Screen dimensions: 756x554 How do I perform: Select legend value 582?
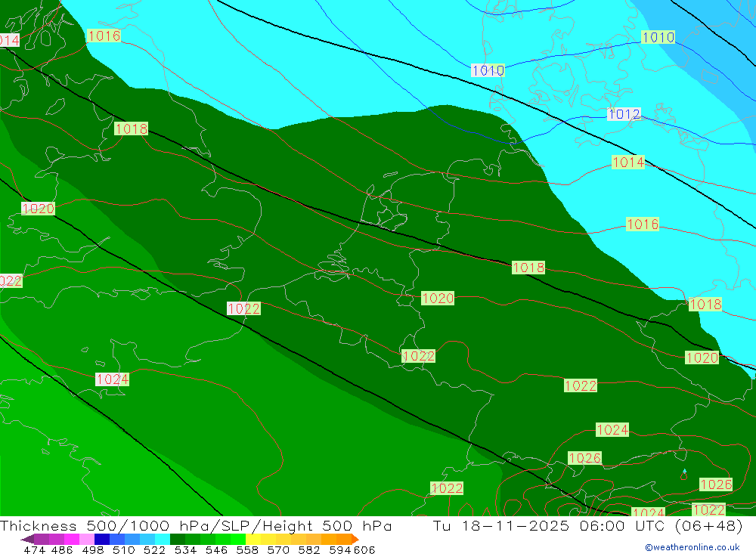coord(308,549)
